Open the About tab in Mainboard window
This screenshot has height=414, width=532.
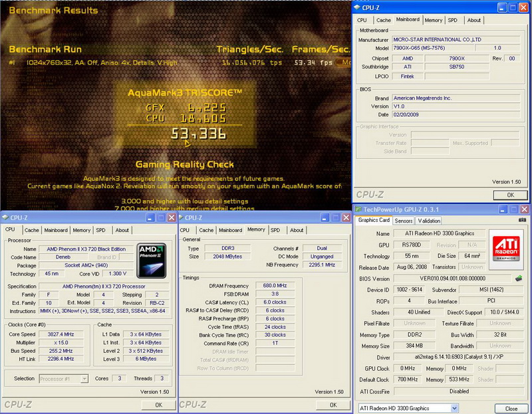[473, 20]
